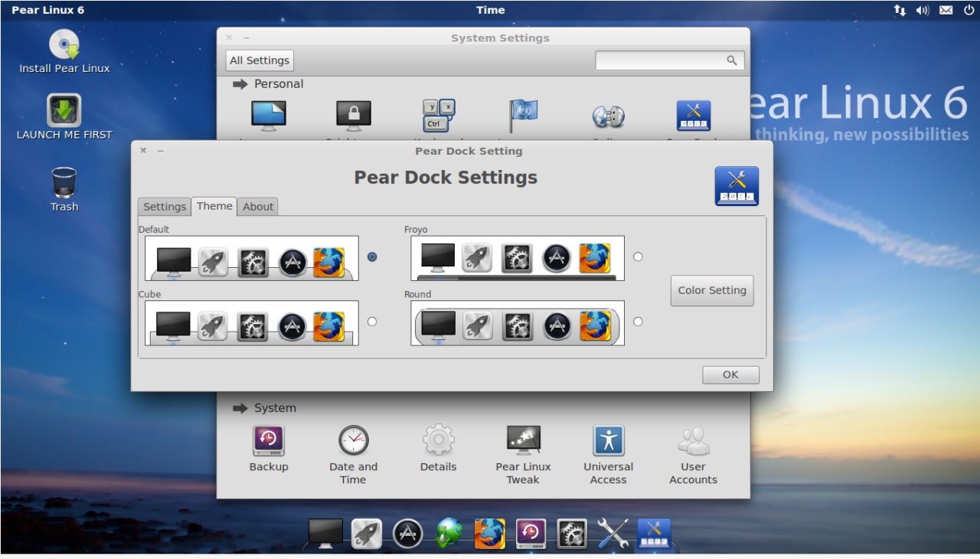
Task: Open Universal Access settings
Action: [609, 456]
